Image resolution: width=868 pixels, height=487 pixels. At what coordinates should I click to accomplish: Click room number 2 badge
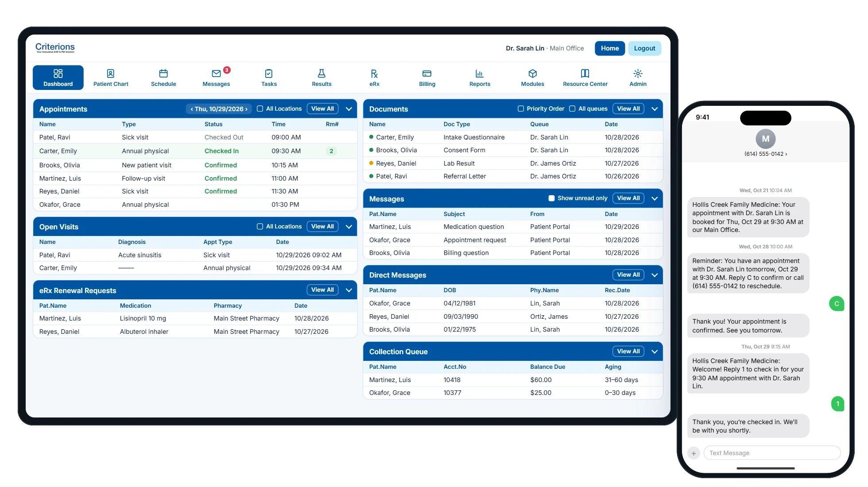(331, 151)
